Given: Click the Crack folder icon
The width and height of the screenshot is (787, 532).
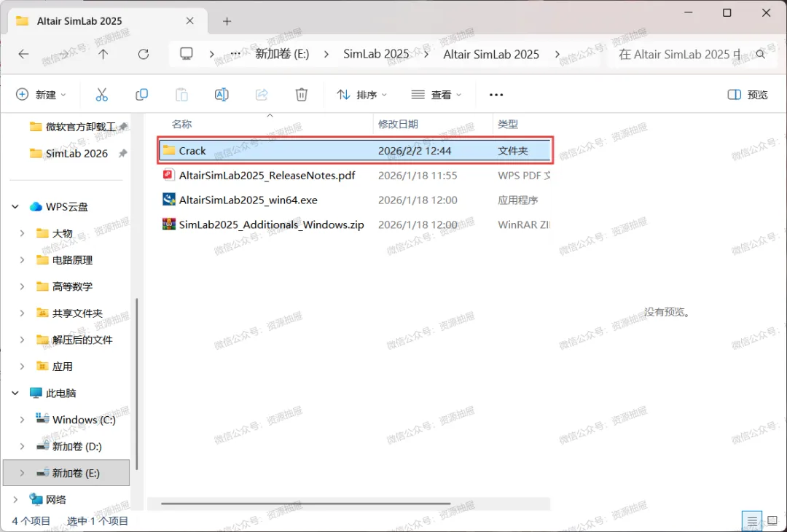Looking at the screenshot, I should coord(169,151).
